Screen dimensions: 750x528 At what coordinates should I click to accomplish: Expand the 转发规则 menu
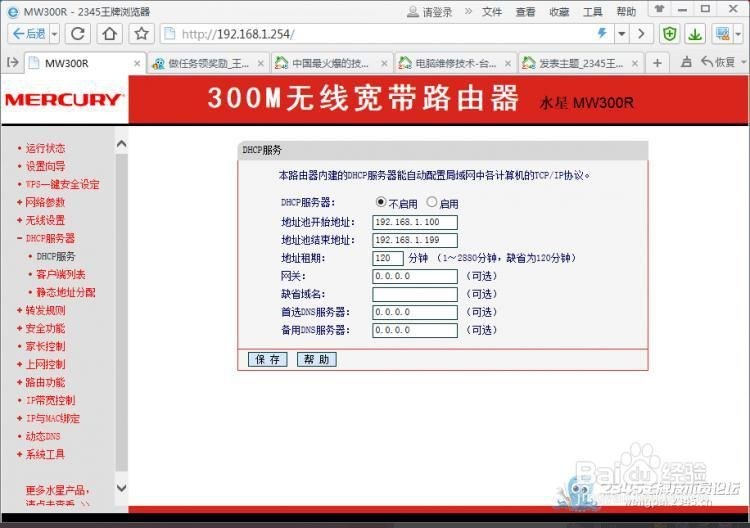coord(45,310)
